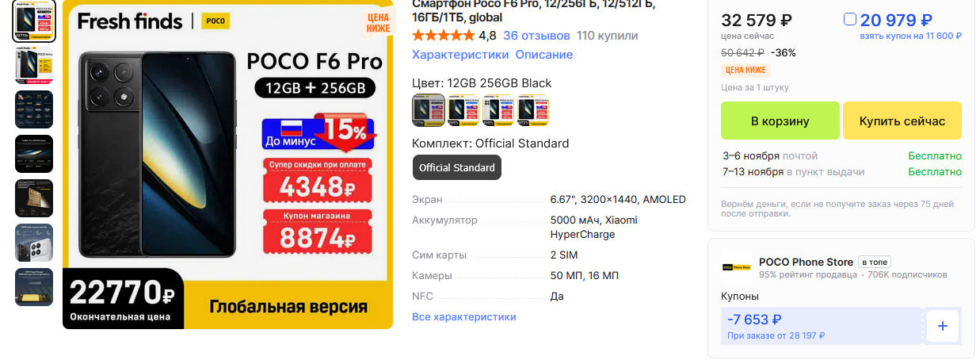
Task: Open the third product gallery thumbnail
Action: (34, 109)
